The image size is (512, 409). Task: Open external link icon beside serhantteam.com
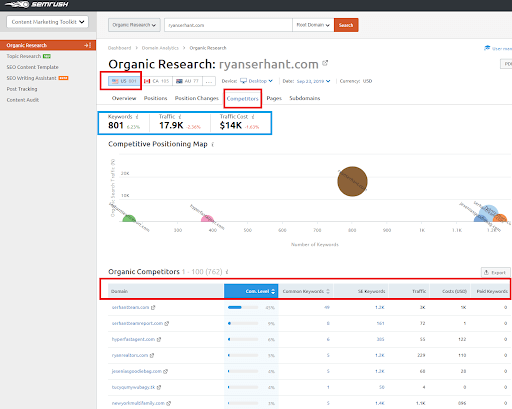[153, 307]
